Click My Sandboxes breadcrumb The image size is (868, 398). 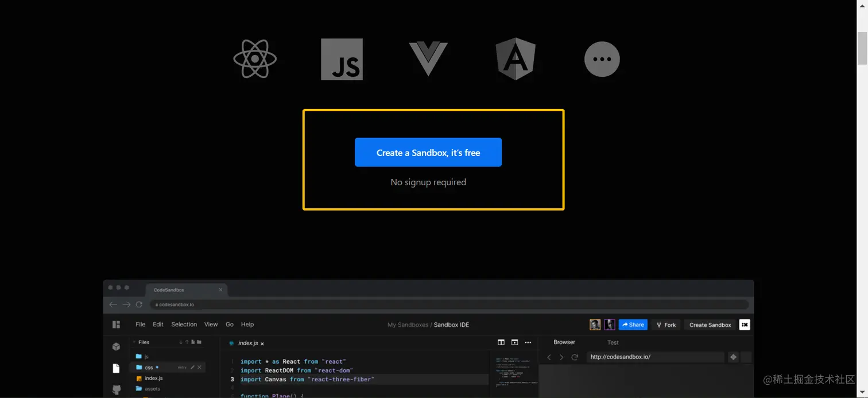[408, 325]
